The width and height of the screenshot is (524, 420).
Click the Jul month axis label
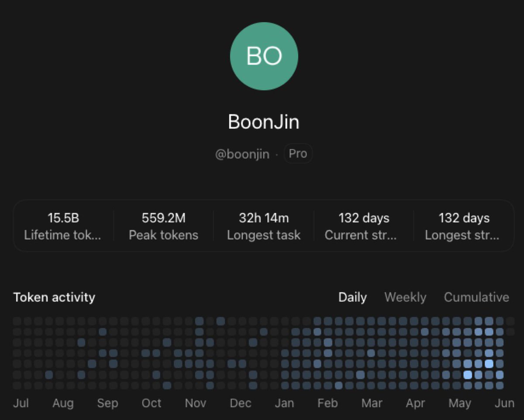pos(21,403)
